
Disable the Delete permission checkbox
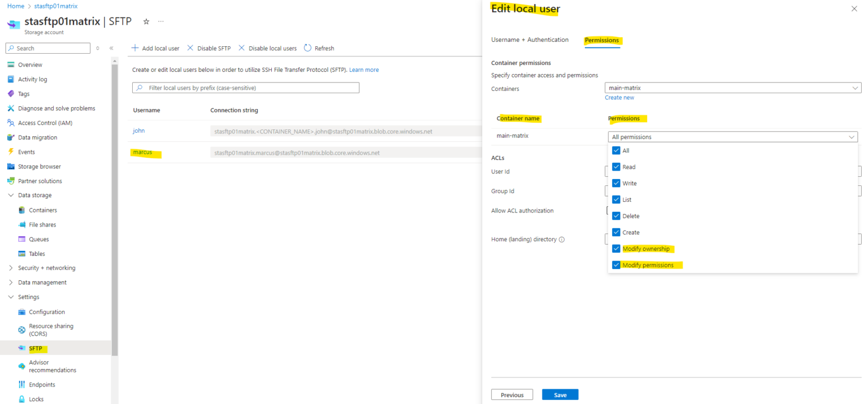[x=616, y=216]
